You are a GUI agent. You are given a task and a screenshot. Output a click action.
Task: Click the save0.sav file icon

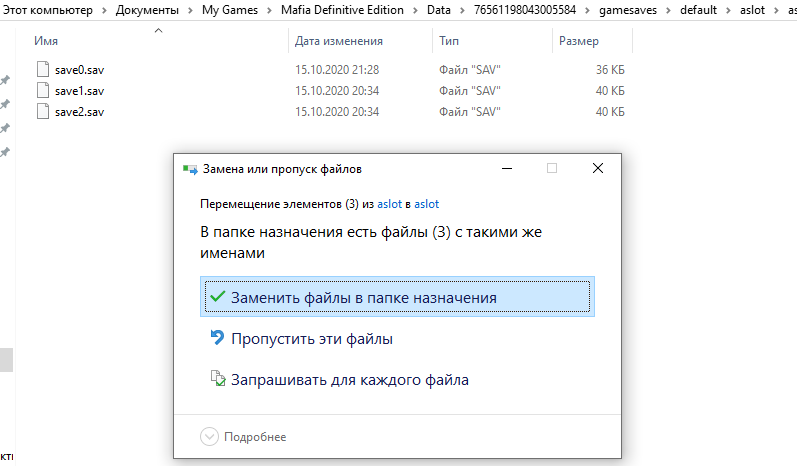point(42,70)
